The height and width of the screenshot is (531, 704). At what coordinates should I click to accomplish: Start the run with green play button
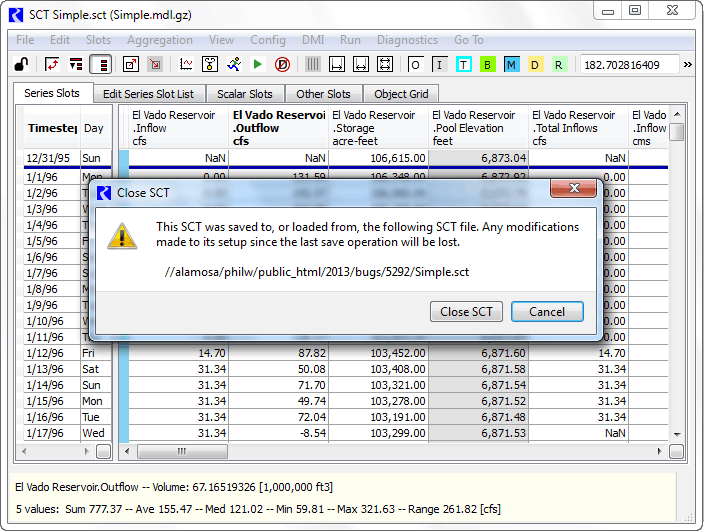pos(258,65)
